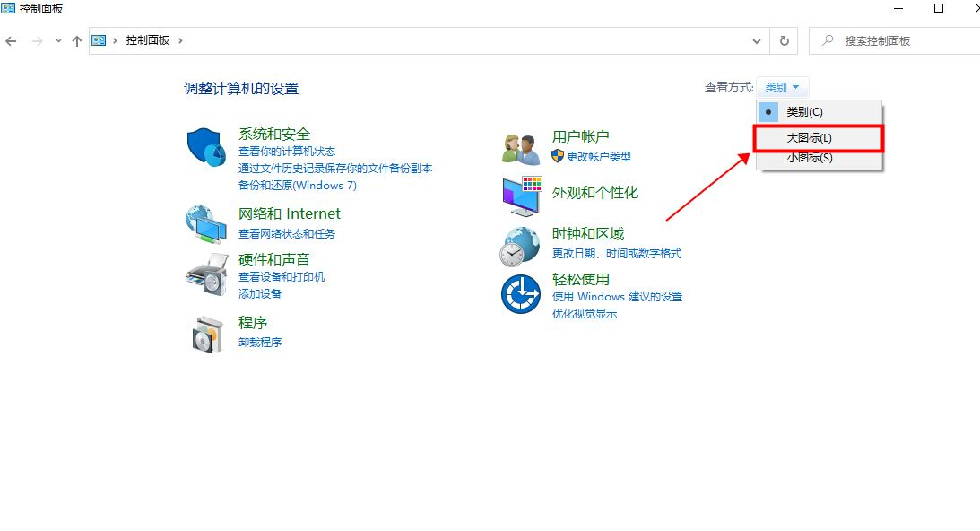This screenshot has width=980, height=531.
Task: Expand chevron after 控制面板 breadcrumb
Action: point(180,40)
